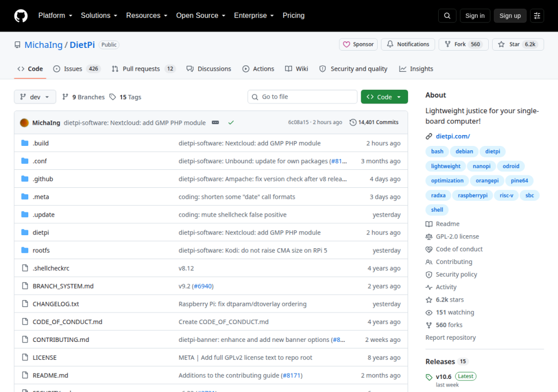Click the LICENSE file icon

click(x=25, y=357)
